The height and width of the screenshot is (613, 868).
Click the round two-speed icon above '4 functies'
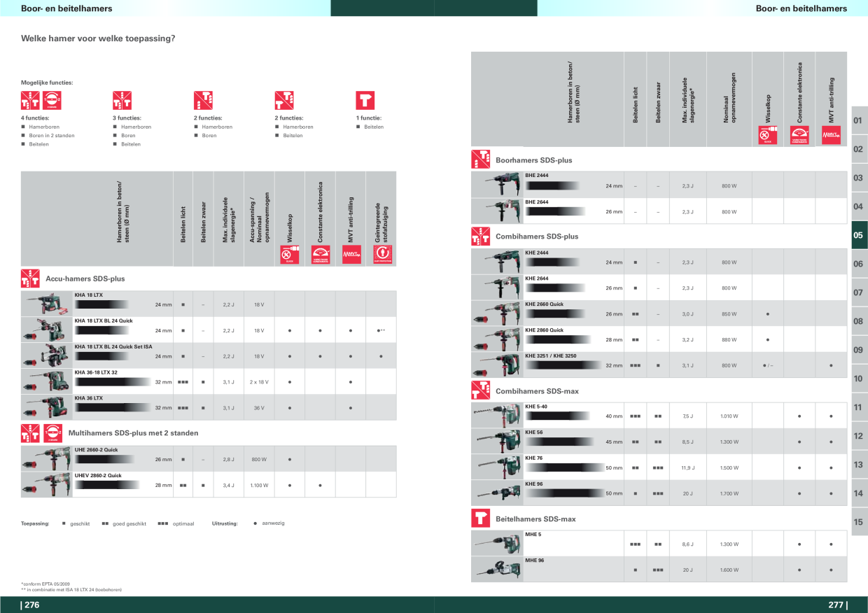[x=52, y=100]
